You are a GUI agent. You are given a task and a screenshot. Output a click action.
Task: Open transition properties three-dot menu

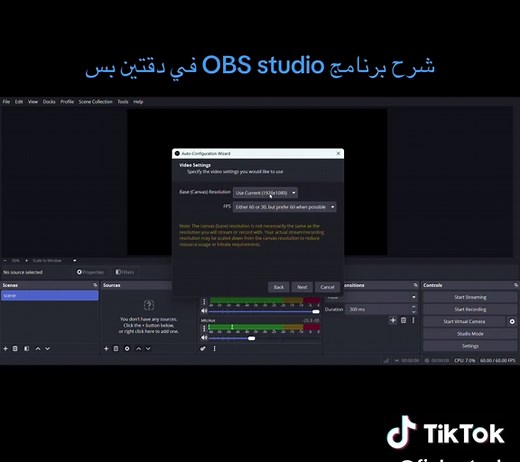(x=413, y=320)
